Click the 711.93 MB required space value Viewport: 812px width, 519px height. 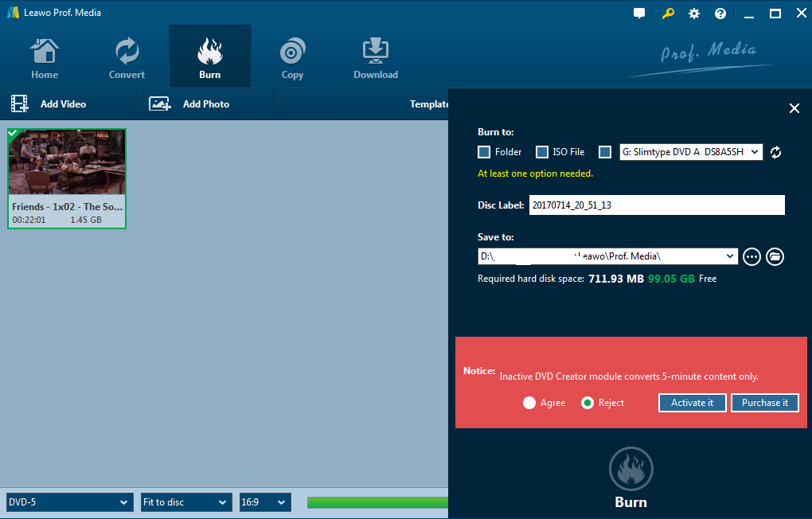pyautogui.click(x=615, y=279)
